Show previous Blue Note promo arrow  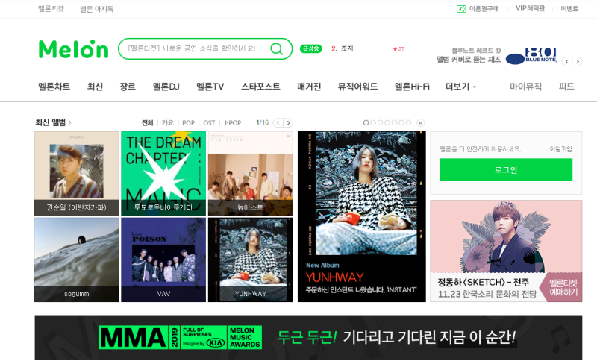coord(567,61)
